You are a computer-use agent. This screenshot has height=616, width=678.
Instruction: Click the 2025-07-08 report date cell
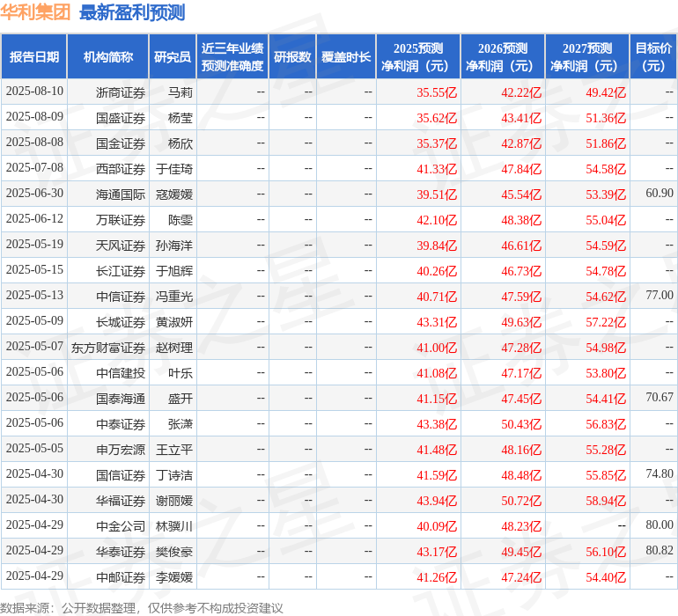[x=34, y=168]
